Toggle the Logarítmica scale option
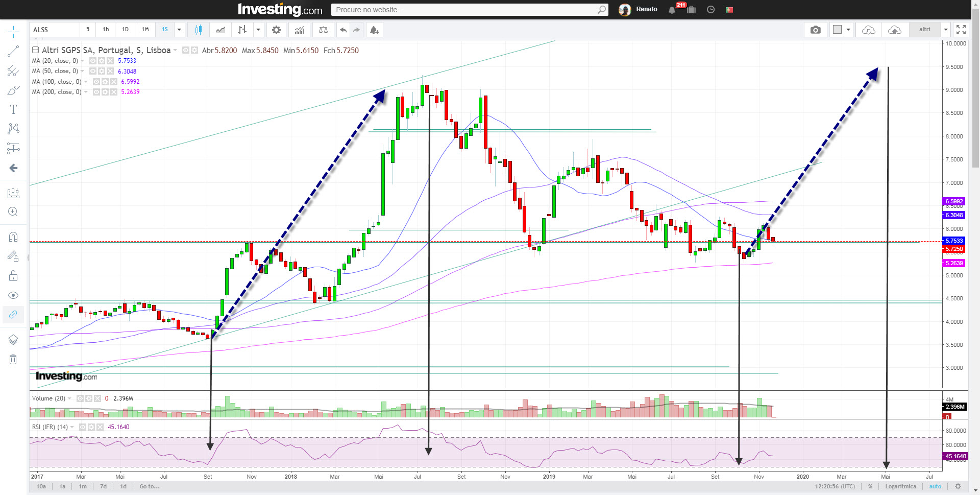 901,486
